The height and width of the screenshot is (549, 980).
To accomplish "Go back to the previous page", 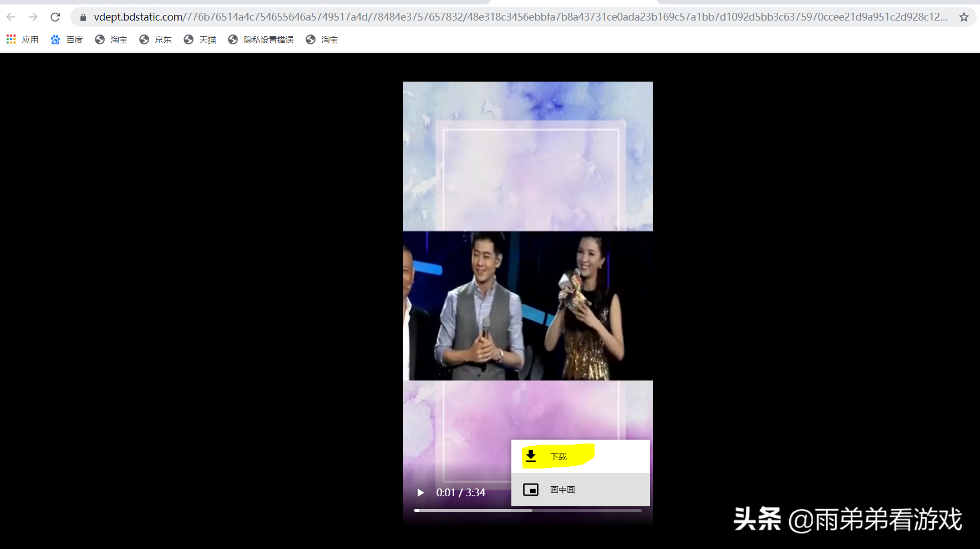I will tap(11, 17).
